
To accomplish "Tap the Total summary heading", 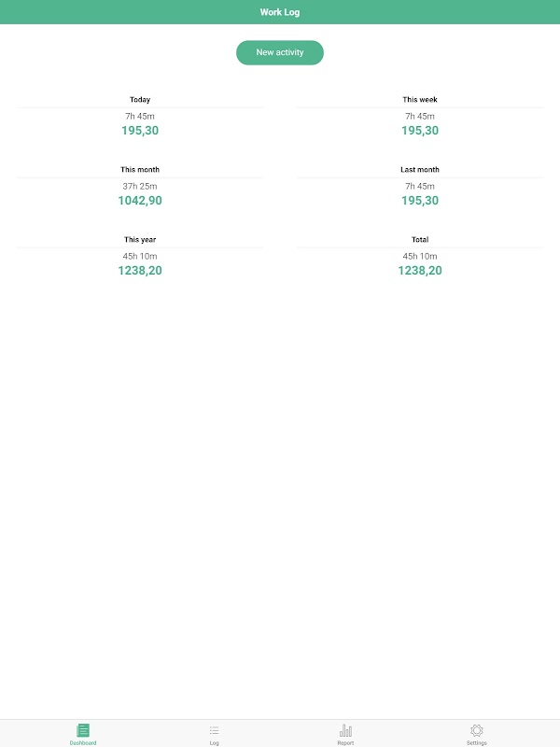I will pos(420,240).
